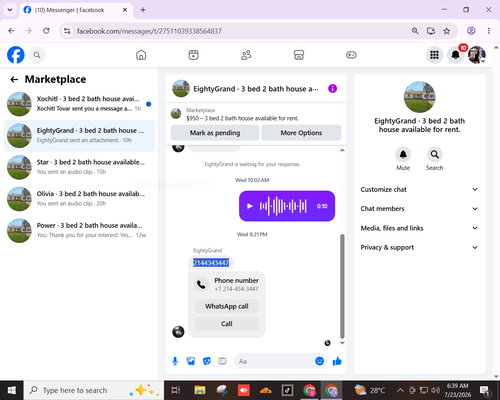Screen dimensions: 500x400
Task: Open the Facebook menu grid icon
Action: (x=434, y=55)
